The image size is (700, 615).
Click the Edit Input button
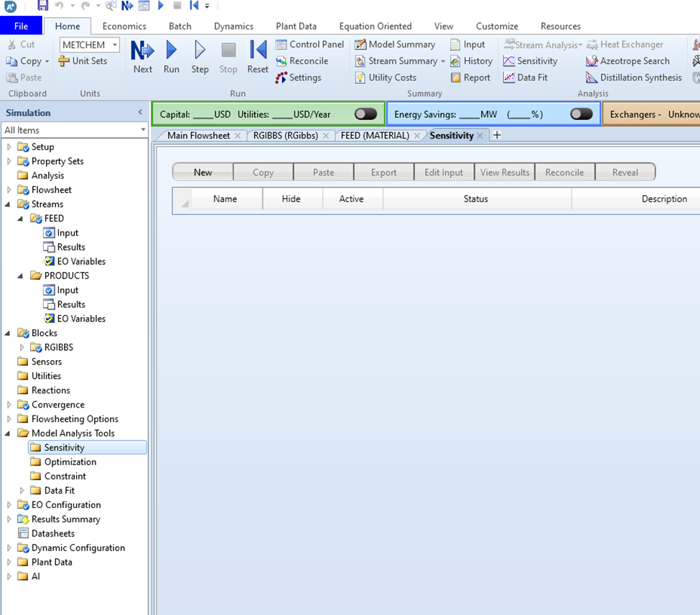coord(444,172)
